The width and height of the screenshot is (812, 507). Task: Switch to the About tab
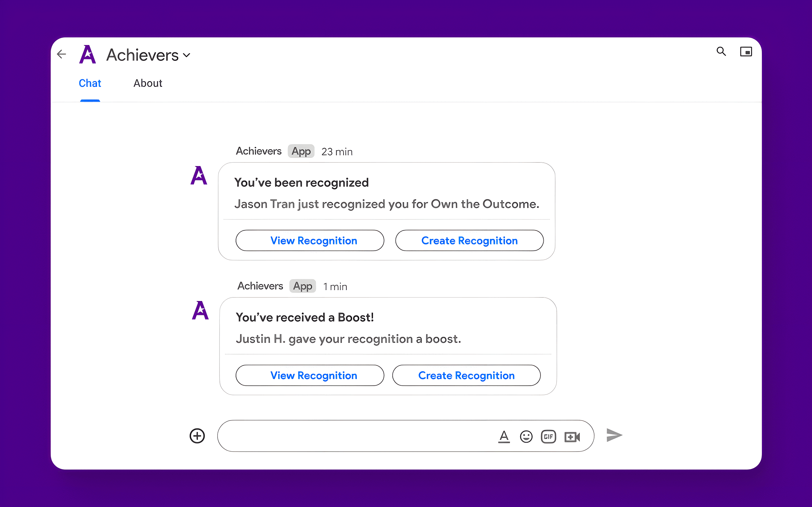[x=148, y=82]
